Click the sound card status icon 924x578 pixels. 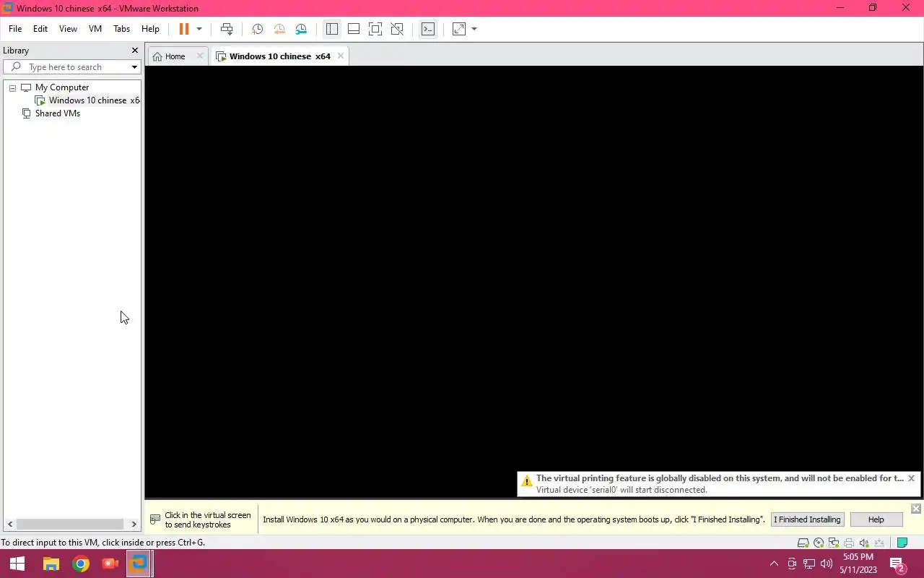[864, 543]
